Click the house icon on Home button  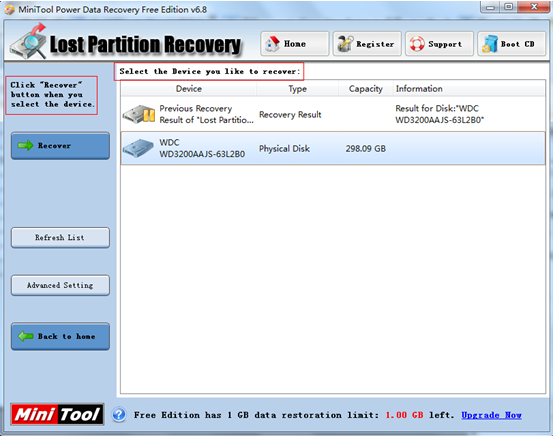coord(272,44)
